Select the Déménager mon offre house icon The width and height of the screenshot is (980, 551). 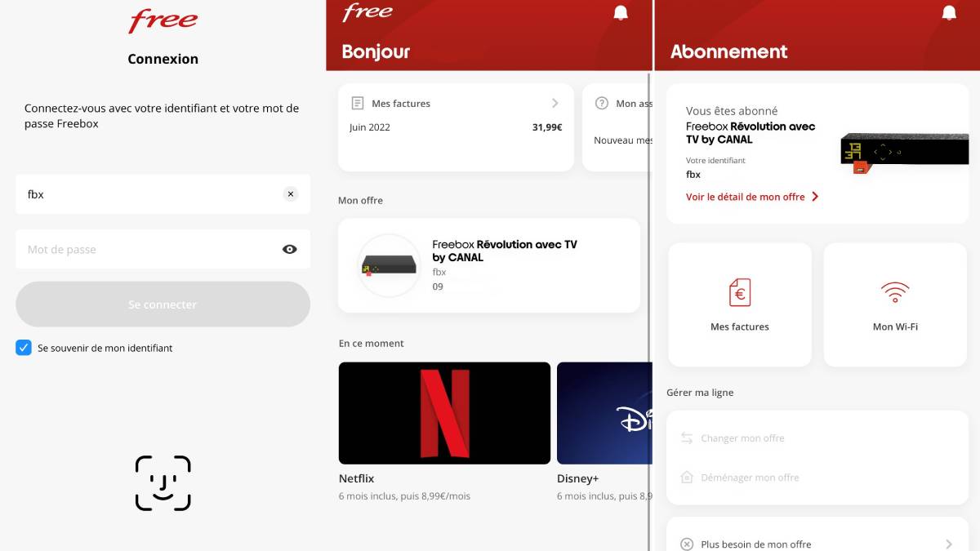pyautogui.click(x=687, y=478)
